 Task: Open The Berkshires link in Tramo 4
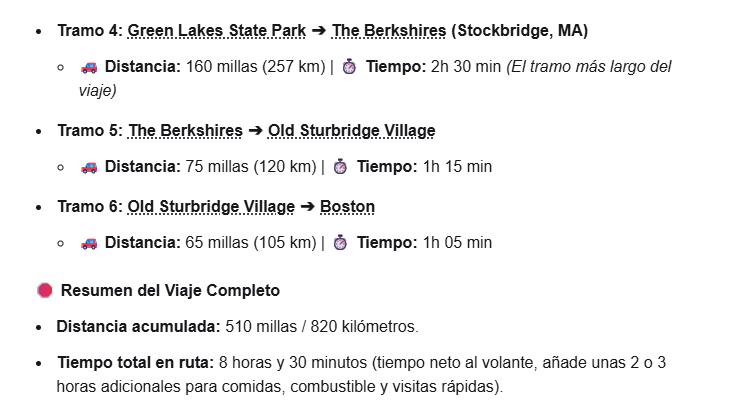pyautogui.click(x=389, y=31)
